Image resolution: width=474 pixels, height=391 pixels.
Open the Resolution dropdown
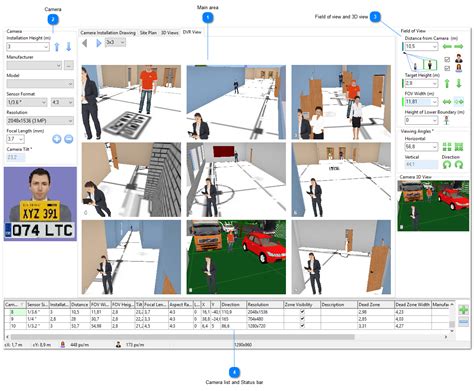pyautogui.click(x=70, y=121)
